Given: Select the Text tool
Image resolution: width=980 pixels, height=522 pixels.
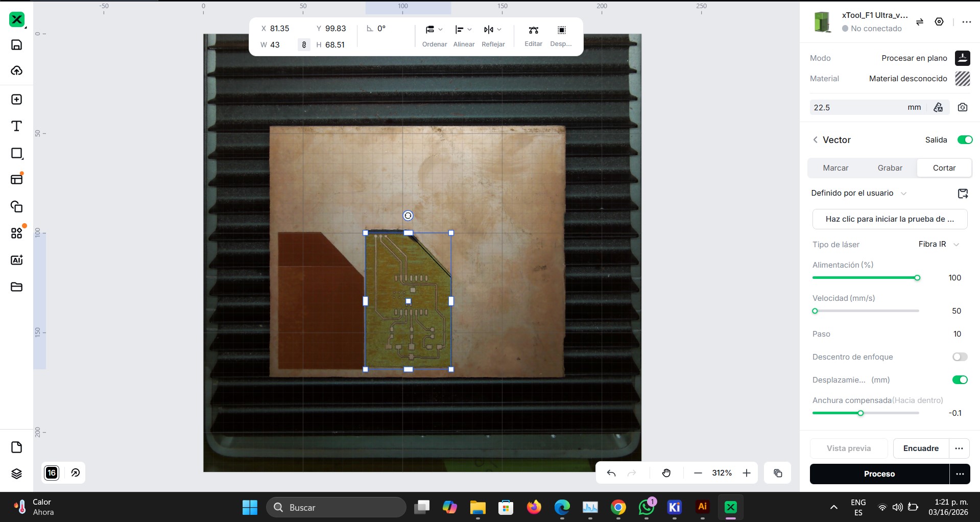Looking at the screenshot, I should click(17, 126).
